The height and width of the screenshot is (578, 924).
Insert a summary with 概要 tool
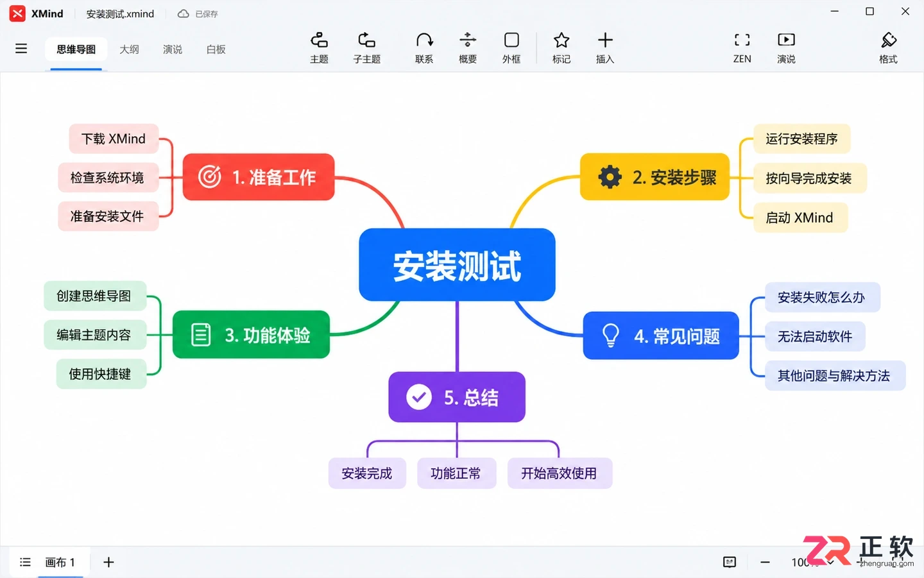point(468,48)
